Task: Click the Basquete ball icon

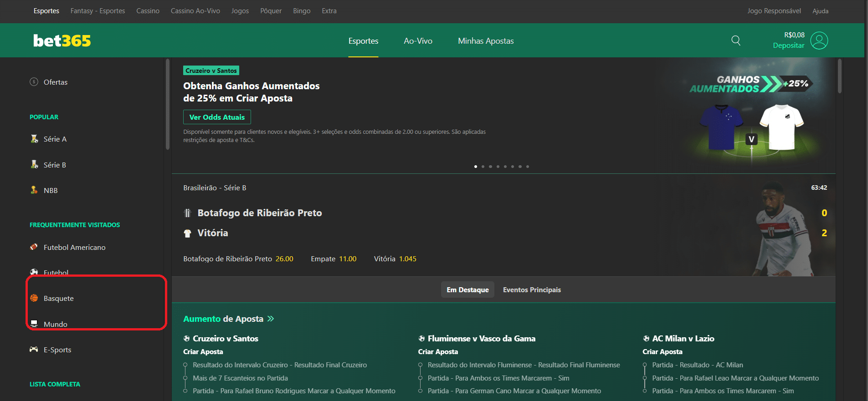Action: (34, 298)
